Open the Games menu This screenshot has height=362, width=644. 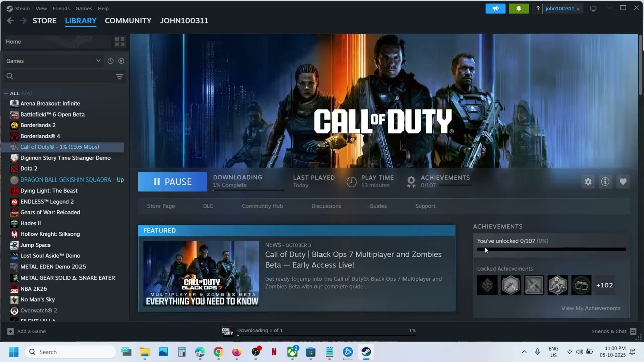84,9
